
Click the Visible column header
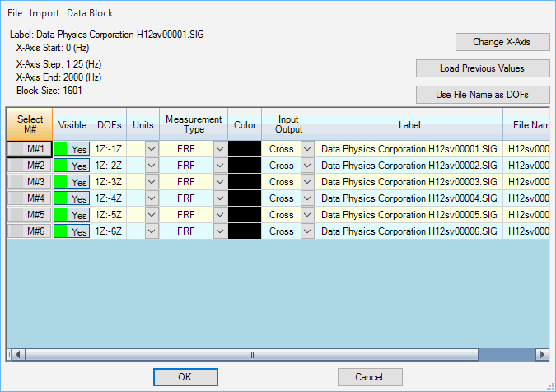coord(72,124)
